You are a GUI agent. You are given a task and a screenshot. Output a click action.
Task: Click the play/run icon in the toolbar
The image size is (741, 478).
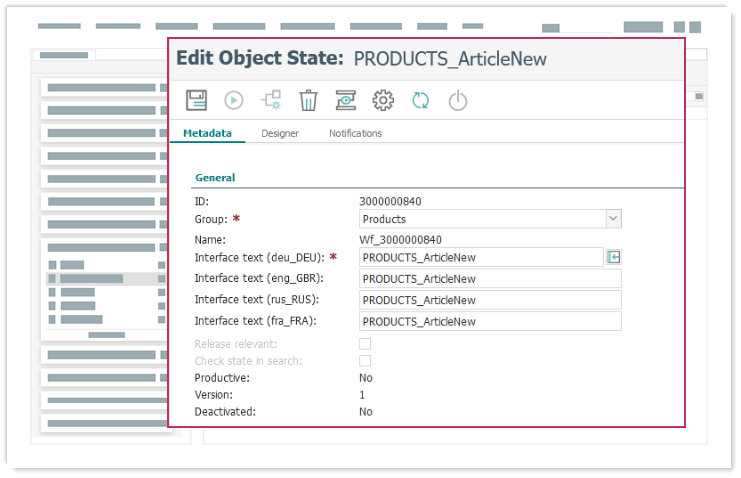click(234, 100)
